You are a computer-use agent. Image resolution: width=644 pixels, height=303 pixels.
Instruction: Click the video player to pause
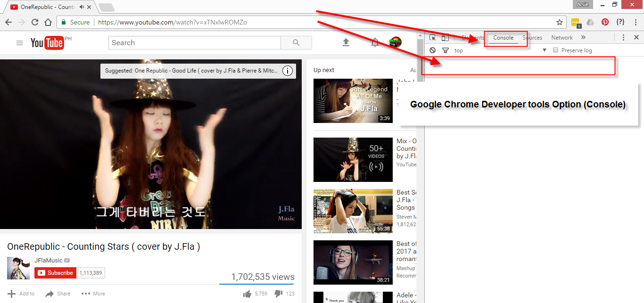(151, 144)
